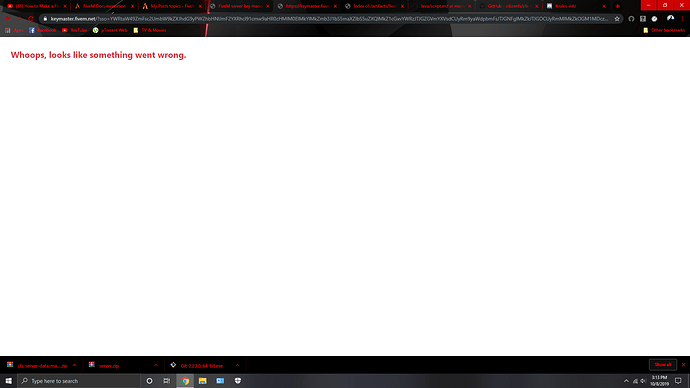Screen dimensions: 690x388
Task: Open the Action Center notifications icon
Action: pyautogui.click(x=678, y=381)
